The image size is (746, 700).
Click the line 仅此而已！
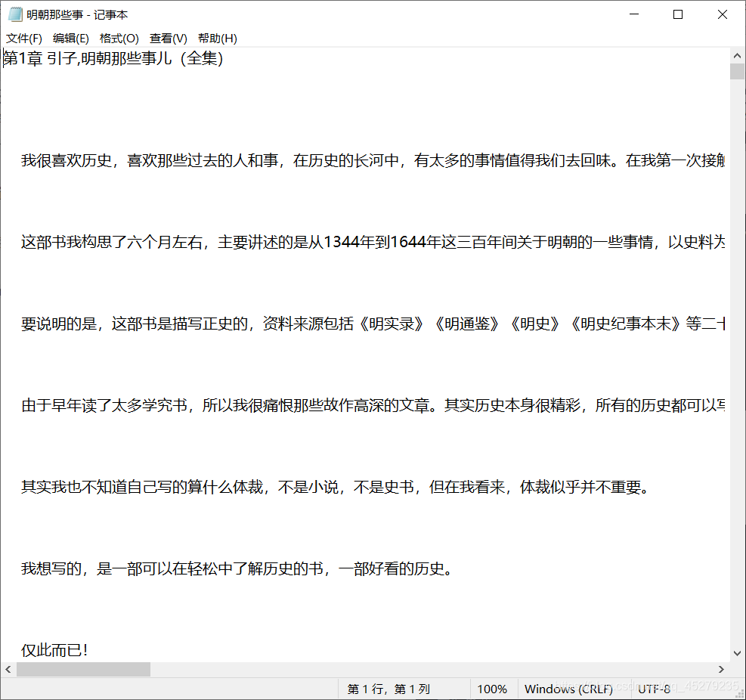[x=54, y=650]
